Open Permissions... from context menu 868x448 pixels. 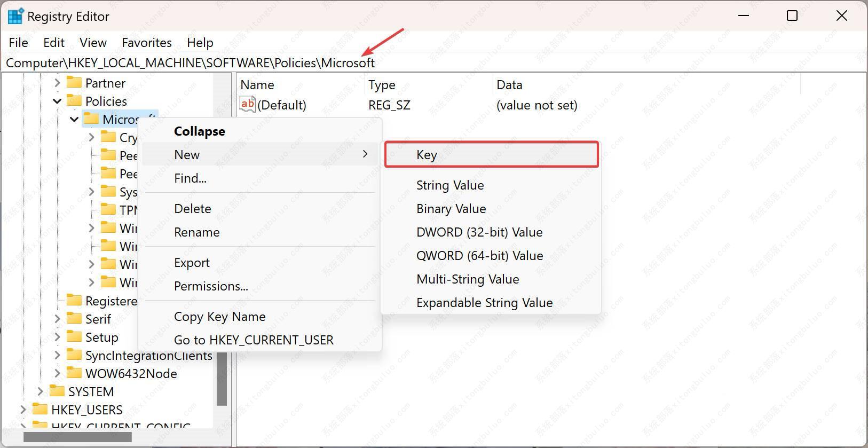coord(260,286)
